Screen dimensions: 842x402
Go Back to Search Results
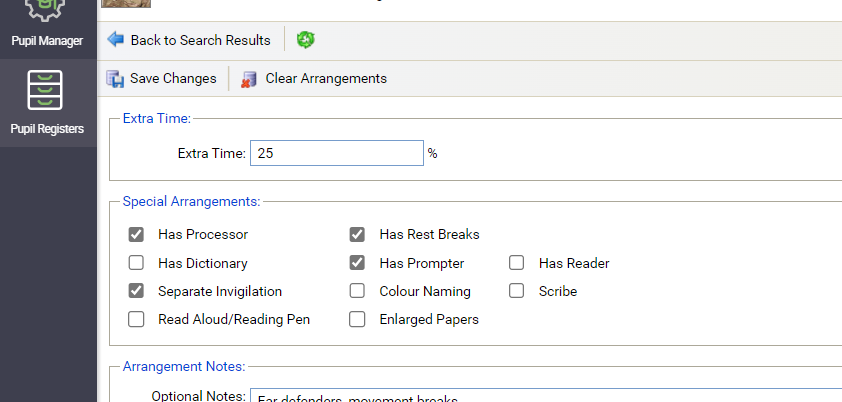200,40
